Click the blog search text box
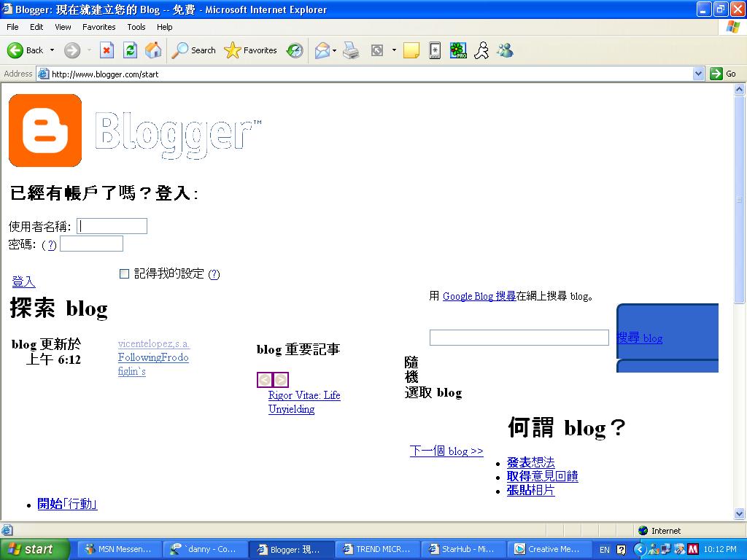The image size is (747, 560). pos(519,338)
